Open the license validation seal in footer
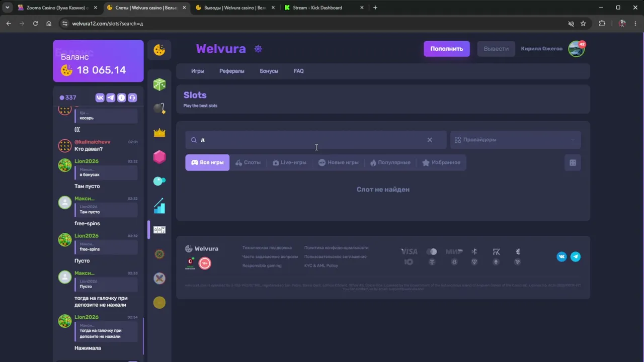Screen dimensions: 644x362 pos(190,263)
